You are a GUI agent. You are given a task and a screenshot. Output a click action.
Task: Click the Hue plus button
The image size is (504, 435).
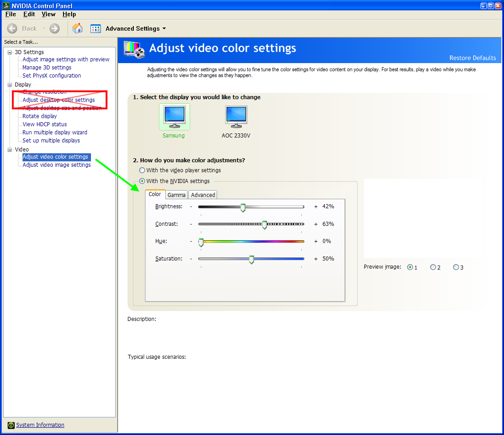(x=316, y=241)
